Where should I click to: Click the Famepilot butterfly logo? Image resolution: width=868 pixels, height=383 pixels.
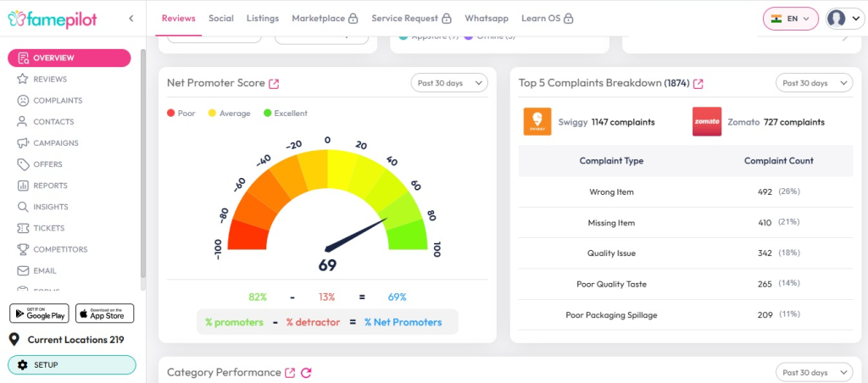pyautogui.click(x=15, y=19)
